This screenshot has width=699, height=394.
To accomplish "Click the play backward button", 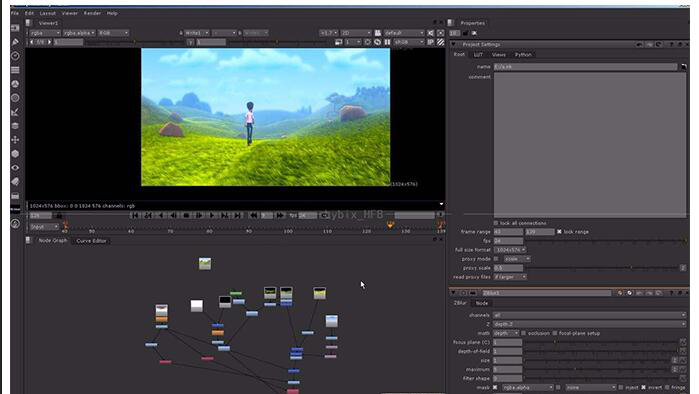I will [x=161, y=215].
